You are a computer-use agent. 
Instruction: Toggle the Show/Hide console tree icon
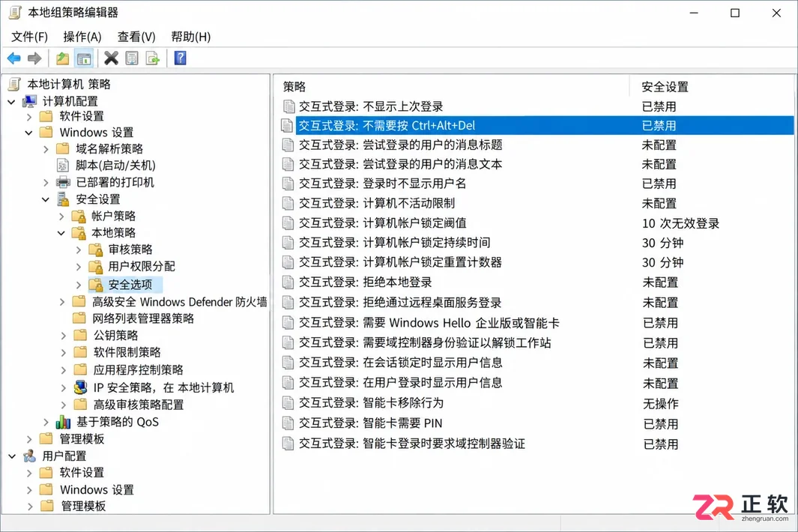pos(84,58)
